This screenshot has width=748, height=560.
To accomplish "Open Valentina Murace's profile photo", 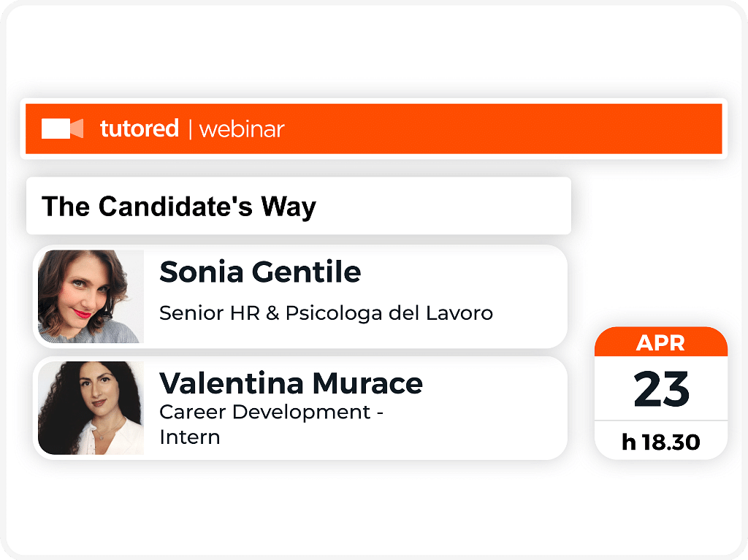I will (x=91, y=408).
